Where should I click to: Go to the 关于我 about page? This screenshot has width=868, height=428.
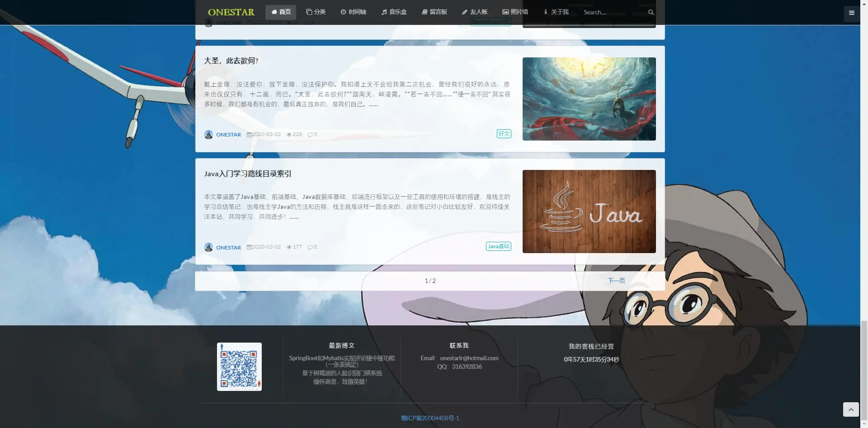point(556,12)
